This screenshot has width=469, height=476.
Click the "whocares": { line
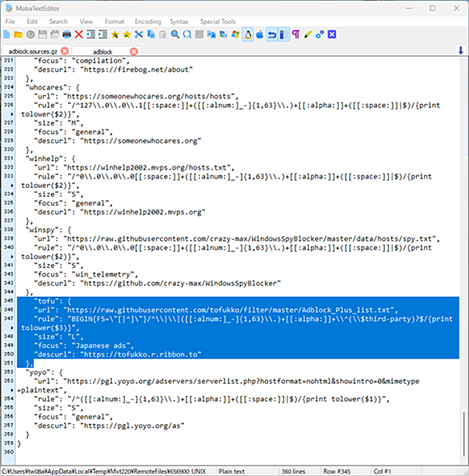pos(53,87)
